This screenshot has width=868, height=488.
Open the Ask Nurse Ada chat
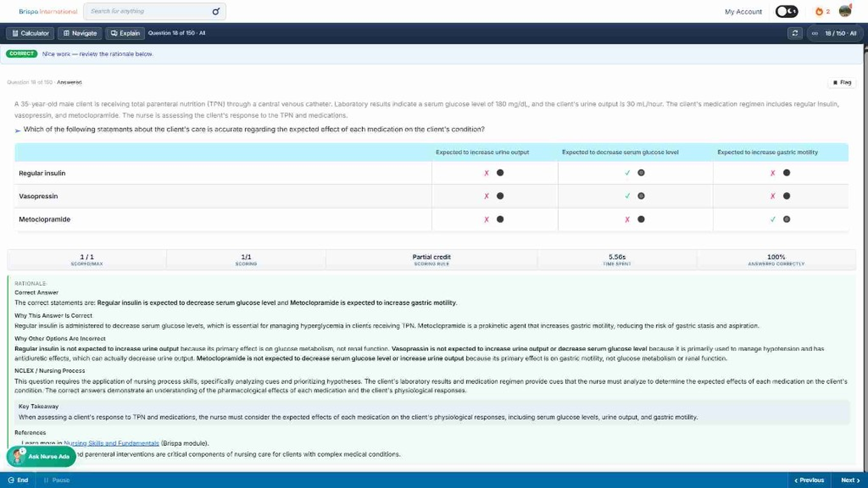click(41, 457)
